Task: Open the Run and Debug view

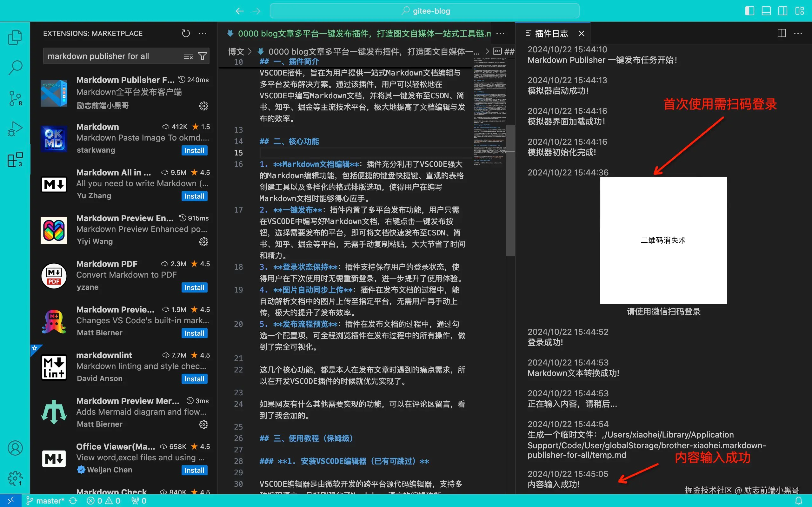Action: tap(15, 128)
